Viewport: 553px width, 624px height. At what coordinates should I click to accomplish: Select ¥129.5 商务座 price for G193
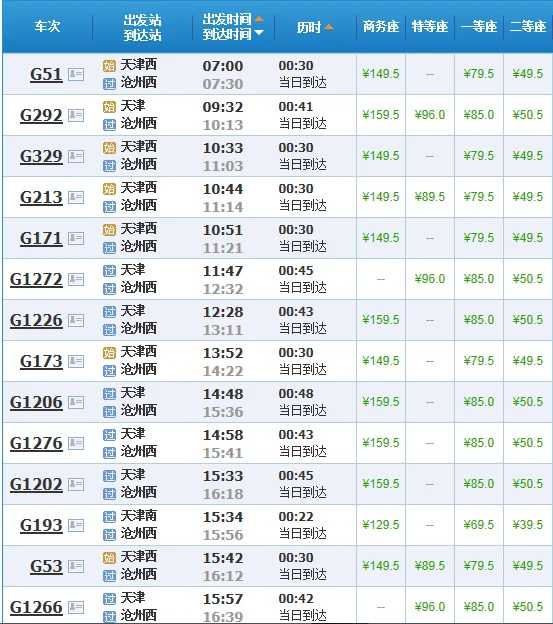381,525
